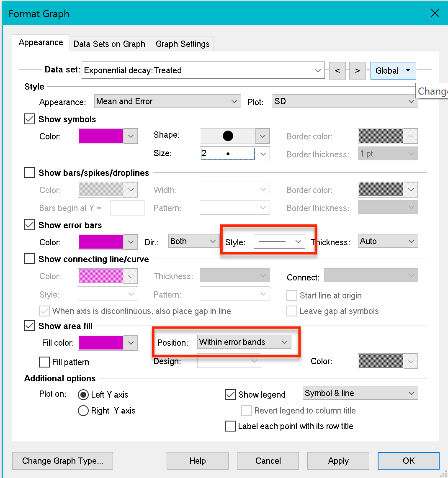448x478 pixels.
Task: Enable Label each point with row title
Action: point(230,426)
